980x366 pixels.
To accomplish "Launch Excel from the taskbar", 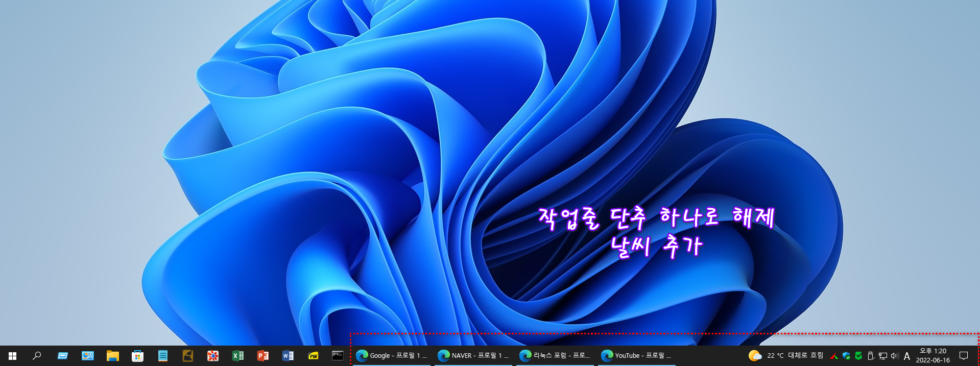I will click(x=237, y=356).
